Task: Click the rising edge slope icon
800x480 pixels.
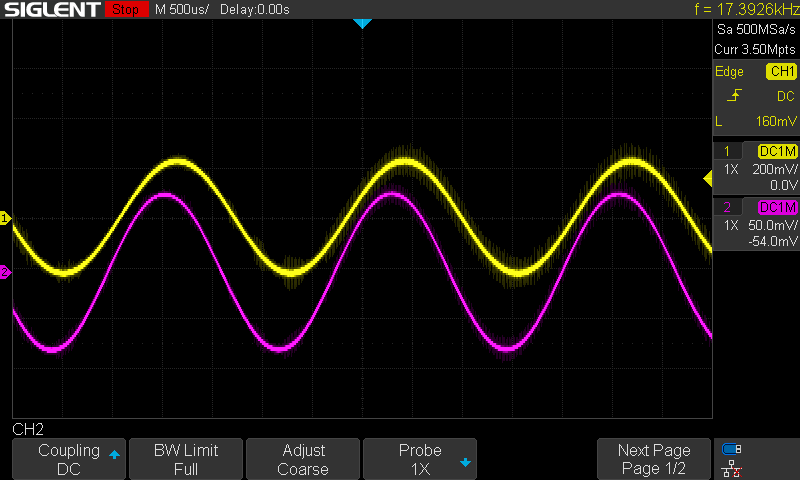Action: 734,95
